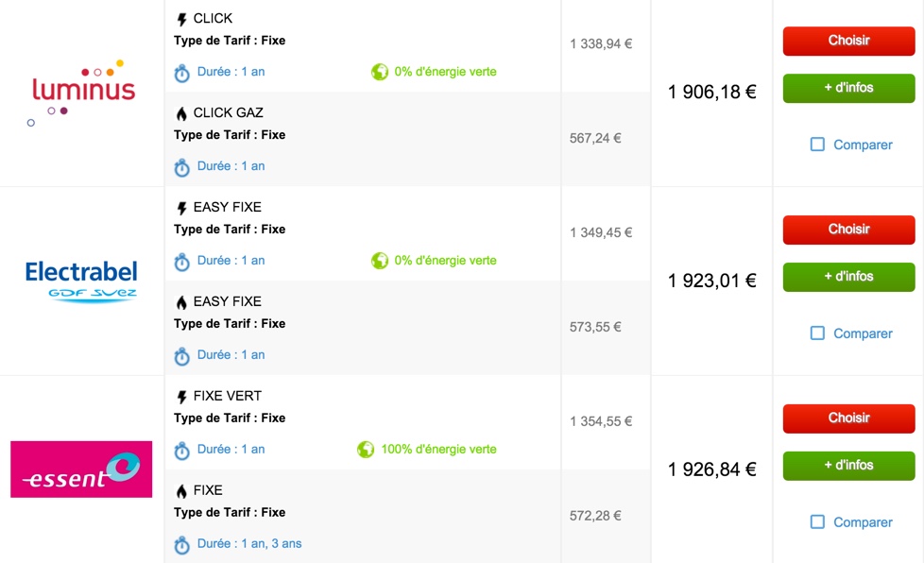
Task: Click the flame icon beside Essent FIXE
Action: click(x=182, y=491)
